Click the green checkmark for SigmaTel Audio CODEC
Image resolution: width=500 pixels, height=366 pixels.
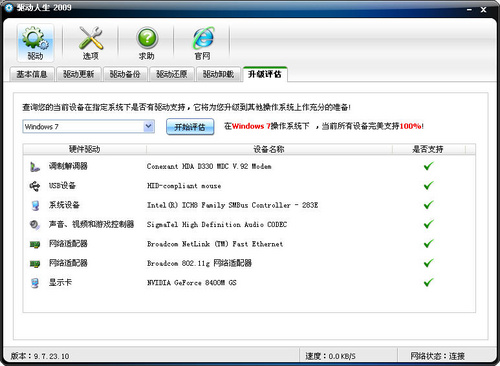coord(429,224)
